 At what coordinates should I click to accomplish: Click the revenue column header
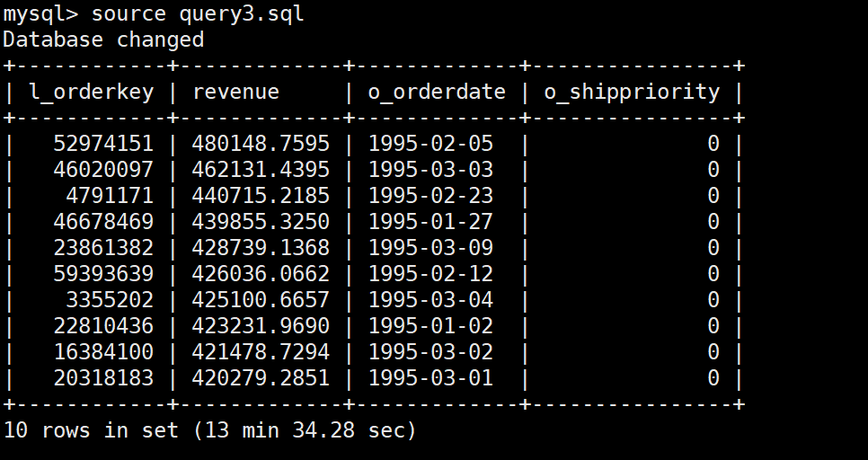click(x=235, y=92)
